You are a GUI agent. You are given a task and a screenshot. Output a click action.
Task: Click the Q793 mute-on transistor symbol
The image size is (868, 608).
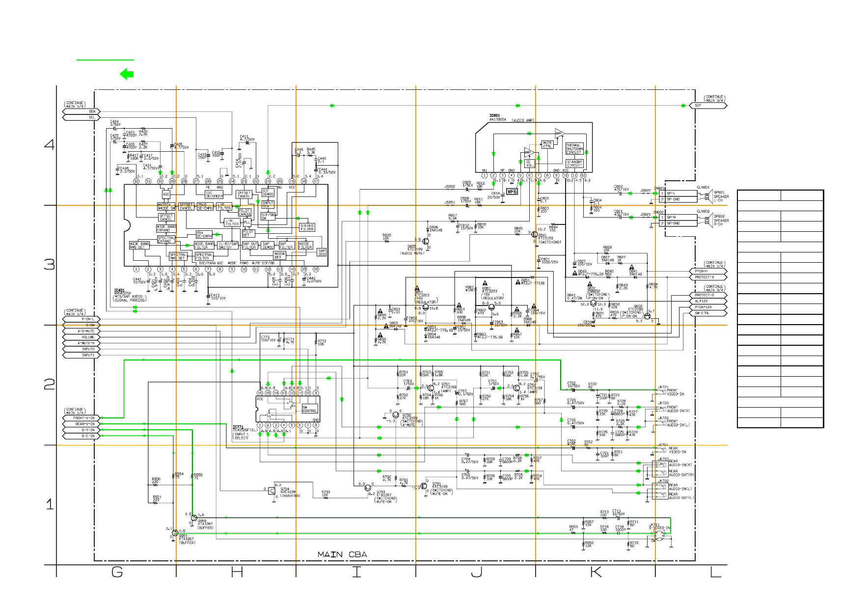pyautogui.click(x=368, y=487)
